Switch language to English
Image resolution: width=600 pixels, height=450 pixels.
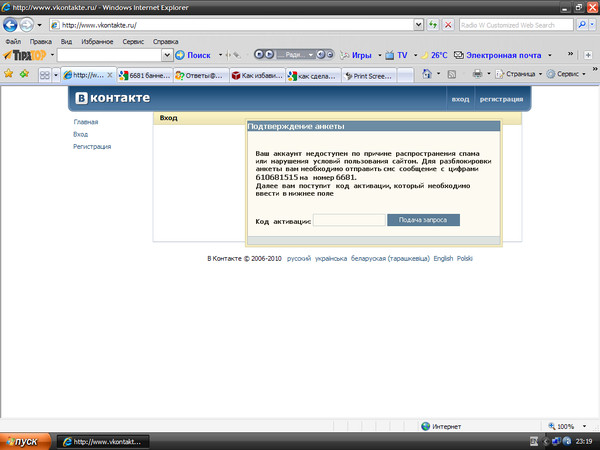[443, 258]
